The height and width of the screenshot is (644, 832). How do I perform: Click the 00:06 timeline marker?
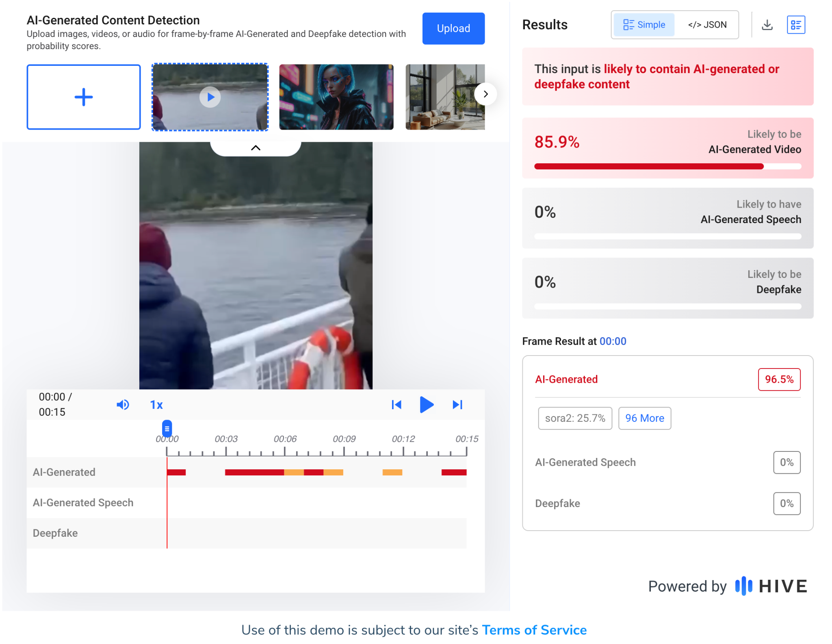[285, 439]
